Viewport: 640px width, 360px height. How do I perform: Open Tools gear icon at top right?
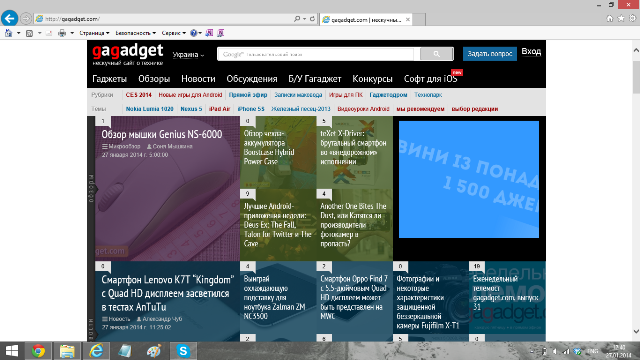[x=632, y=18]
